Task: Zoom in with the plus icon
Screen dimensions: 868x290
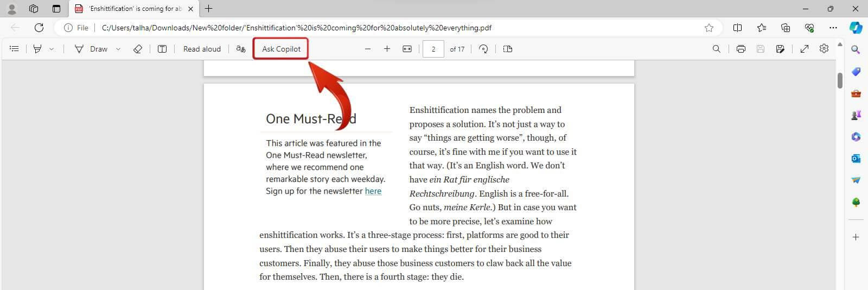Action: tap(387, 49)
